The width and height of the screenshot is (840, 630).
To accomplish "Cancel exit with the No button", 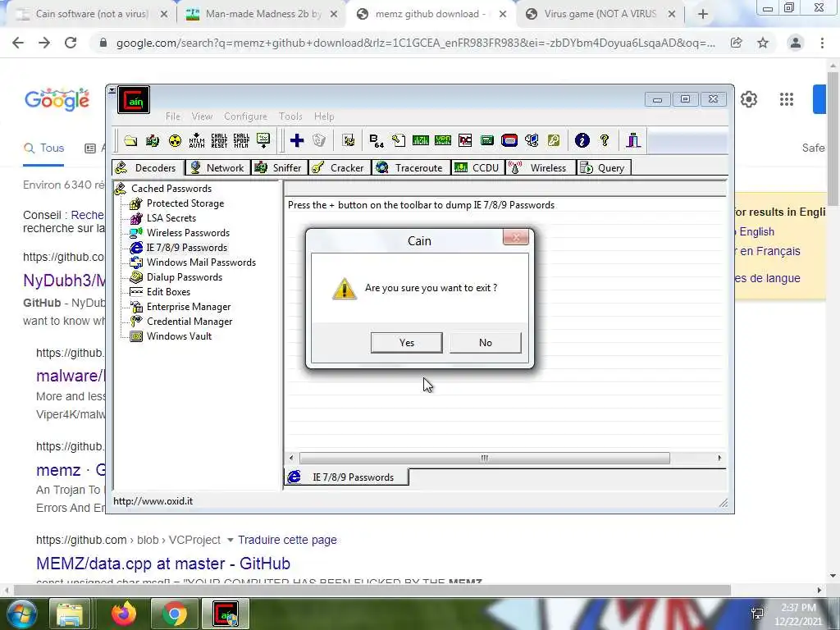I will (x=486, y=343).
